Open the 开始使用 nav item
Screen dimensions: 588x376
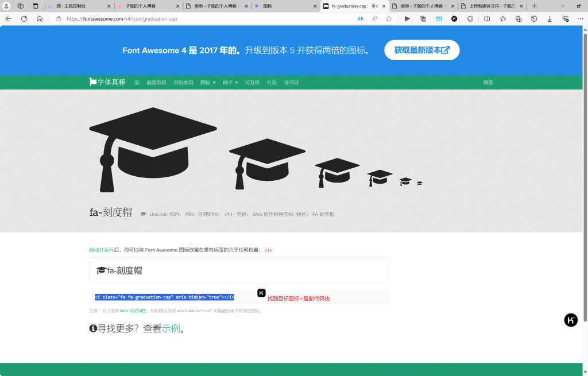183,83
